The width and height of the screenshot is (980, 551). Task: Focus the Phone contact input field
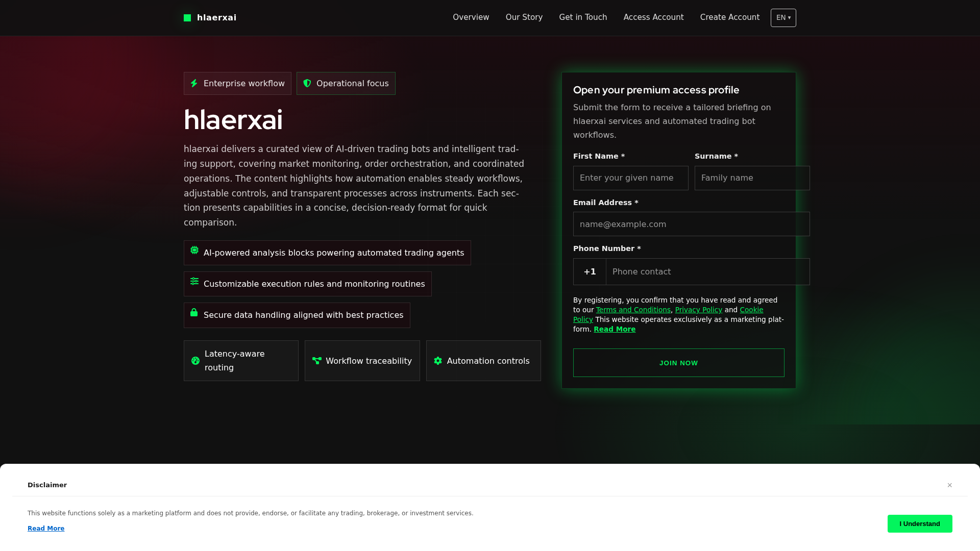click(708, 272)
